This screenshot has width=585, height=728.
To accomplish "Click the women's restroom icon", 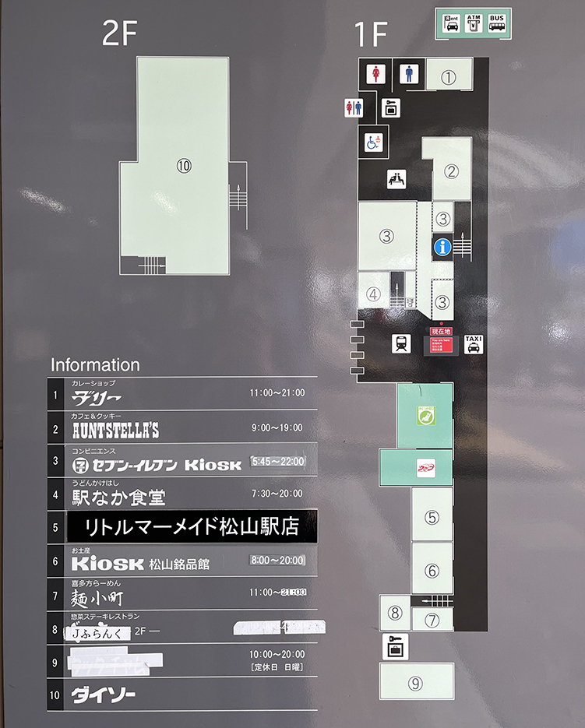I will pos(377,73).
